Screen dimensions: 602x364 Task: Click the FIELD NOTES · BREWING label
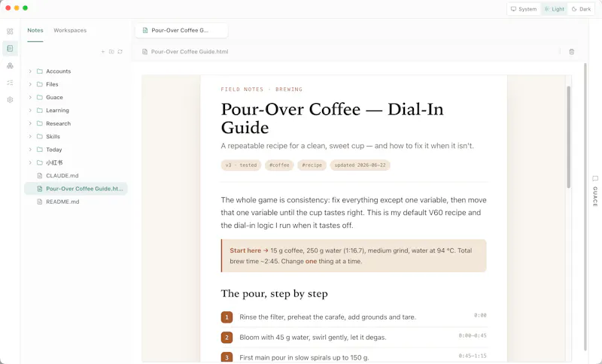coord(261,89)
